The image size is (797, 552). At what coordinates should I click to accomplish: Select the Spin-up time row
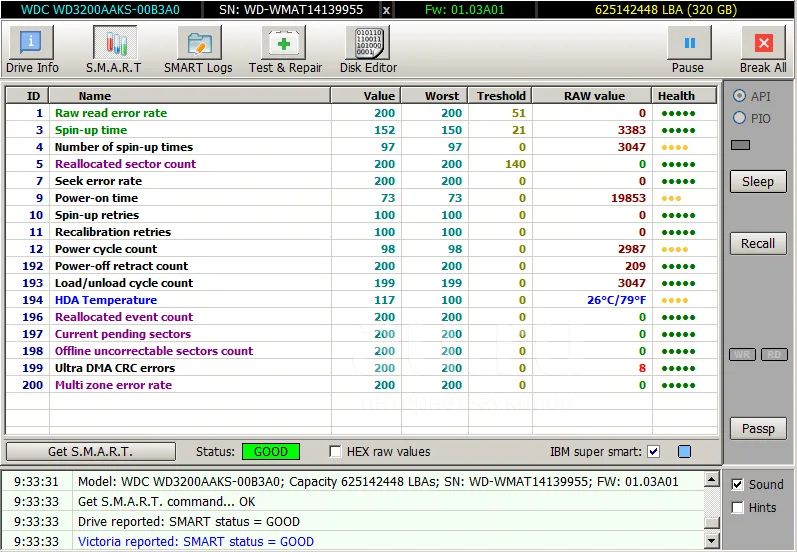pos(361,130)
